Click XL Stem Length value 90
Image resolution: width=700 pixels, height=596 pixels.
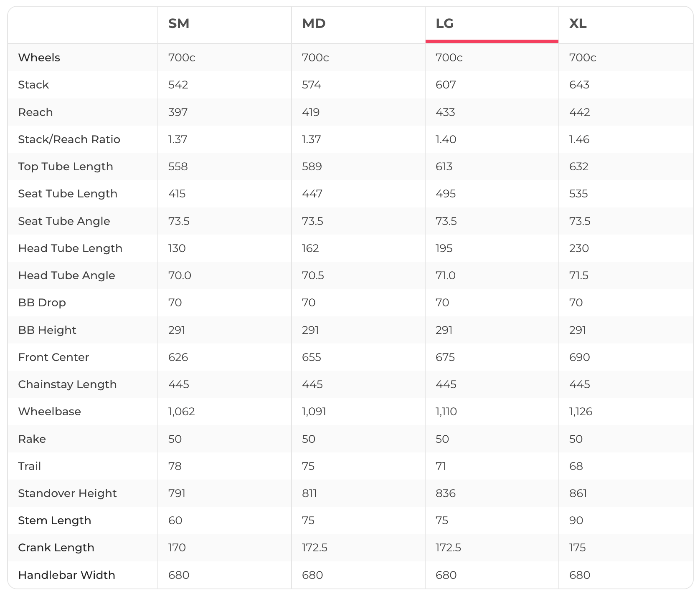[576, 520]
